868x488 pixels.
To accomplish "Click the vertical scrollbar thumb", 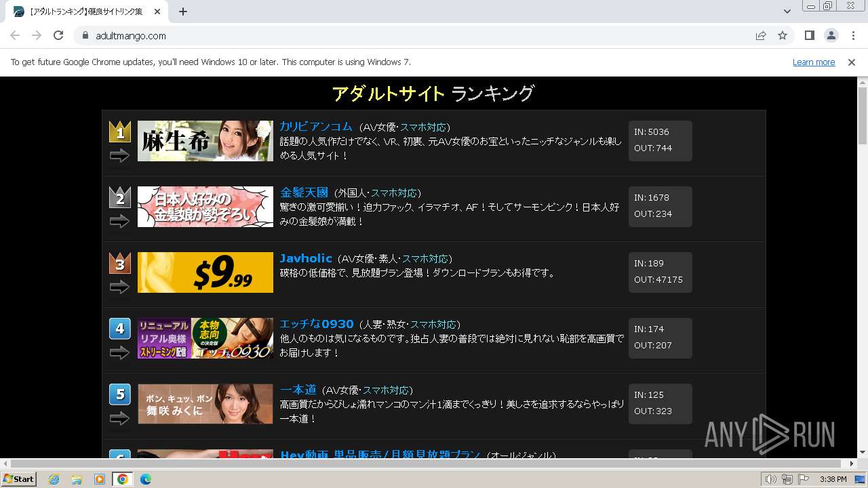I will [863, 116].
